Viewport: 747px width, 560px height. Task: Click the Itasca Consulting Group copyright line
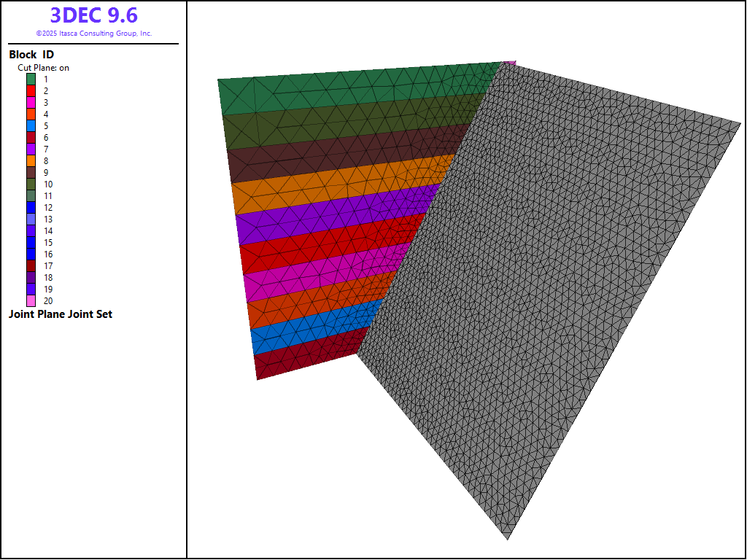[93, 34]
